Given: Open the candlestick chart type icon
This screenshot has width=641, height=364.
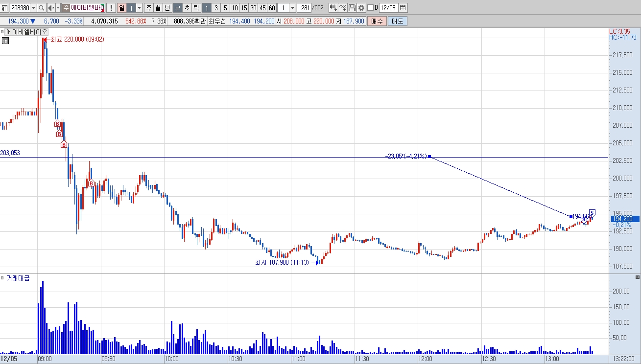Looking at the screenshot, I should coord(333,8).
